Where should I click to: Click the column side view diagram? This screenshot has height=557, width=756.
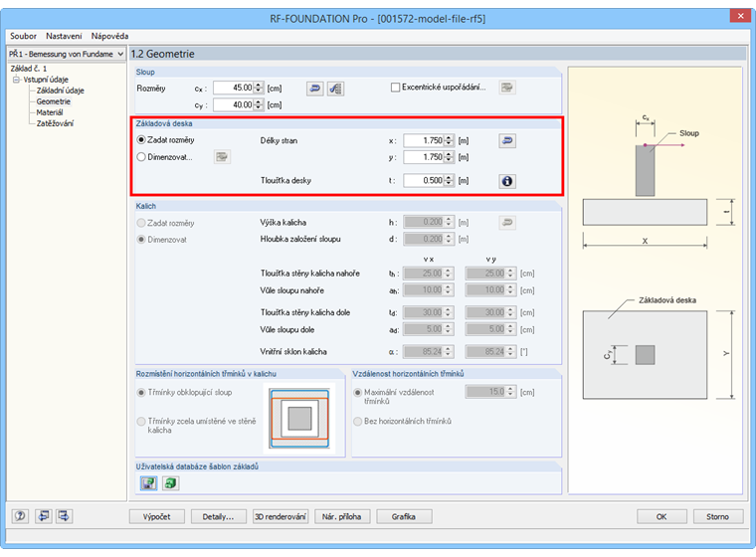click(x=646, y=170)
